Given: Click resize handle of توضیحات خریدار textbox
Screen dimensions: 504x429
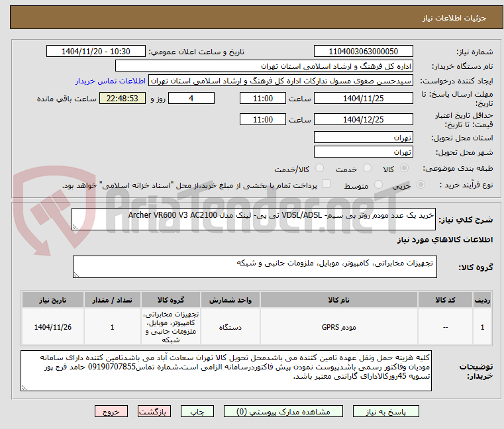Looking at the screenshot, I should pyautogui.click(x=24, y=388).
